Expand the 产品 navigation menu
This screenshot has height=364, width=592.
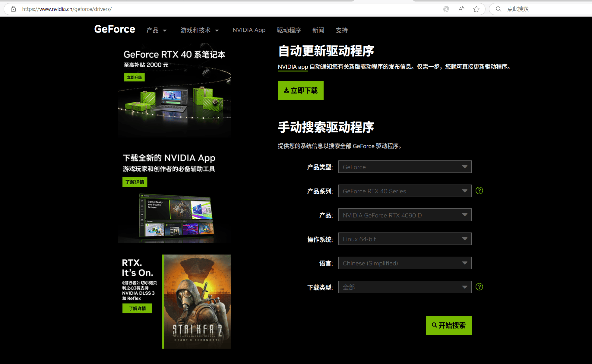pyautogui.click(x=156, y=30)
